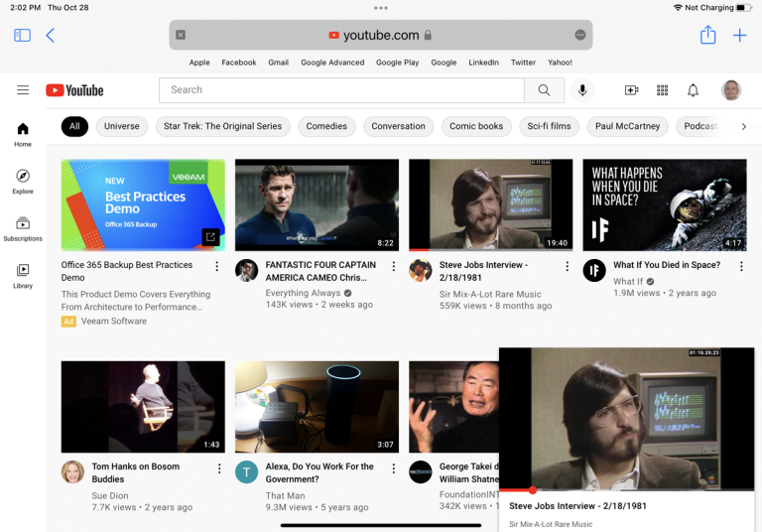Click the voice search microphone icon

click(x=582, y=90)
